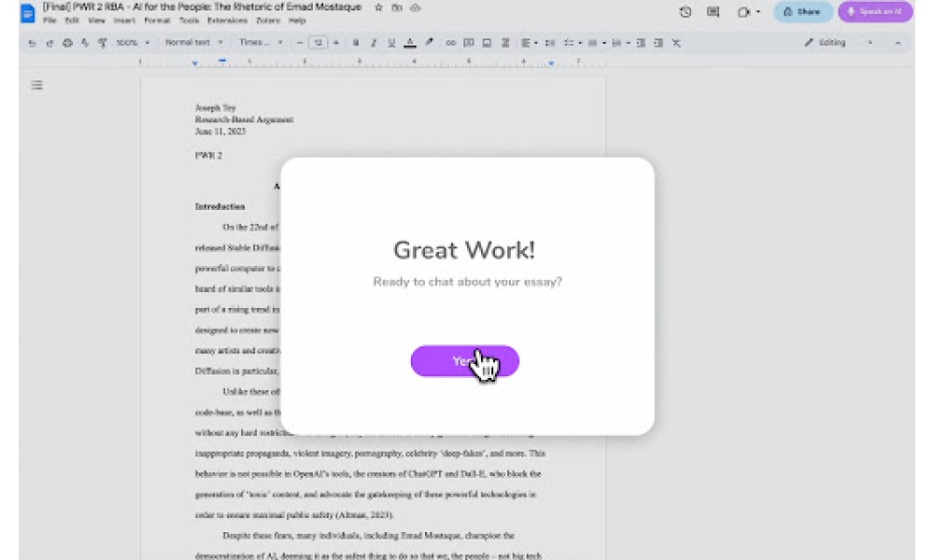
Task: Click the 'PWR 2' line in document
Action: click(208, 155)
